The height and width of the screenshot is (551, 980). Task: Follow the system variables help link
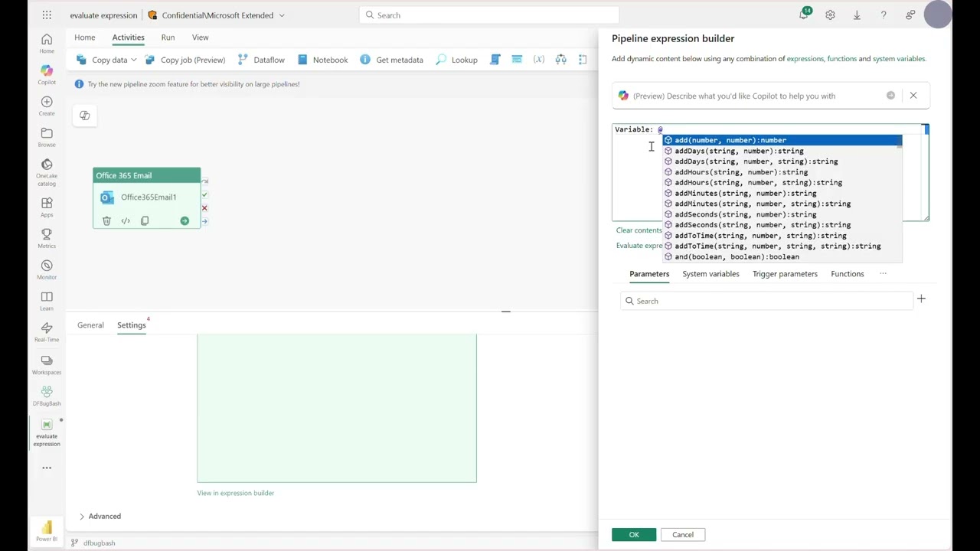point(899,58)
